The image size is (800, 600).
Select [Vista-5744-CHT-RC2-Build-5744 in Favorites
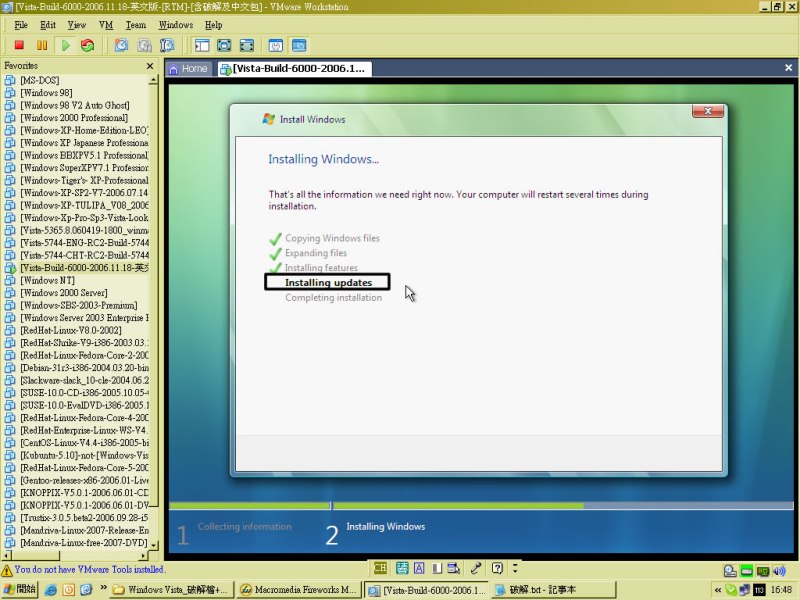tap(84, 255)
